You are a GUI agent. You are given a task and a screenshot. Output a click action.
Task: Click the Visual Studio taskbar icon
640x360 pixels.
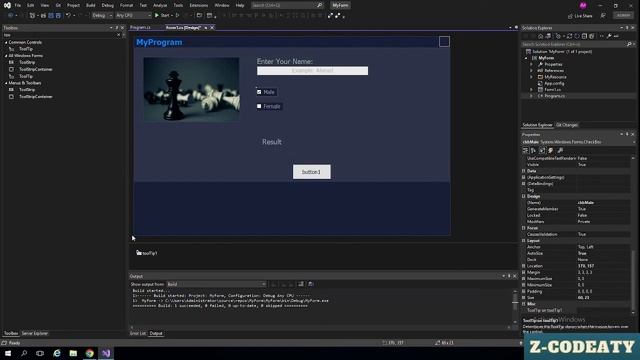pos(106,353)
